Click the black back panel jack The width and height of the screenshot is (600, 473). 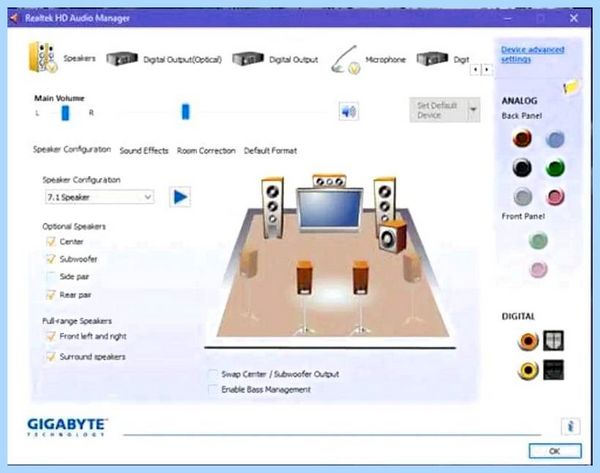coord(522,167)
